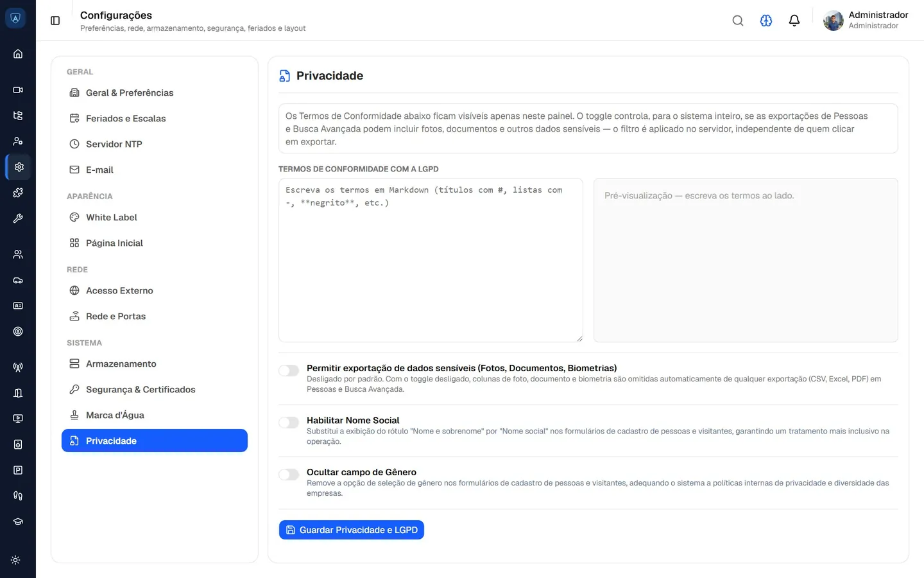Click the app logo shield icon
Viewport: 924px width, 578px height.
click(x=15, y=18)
